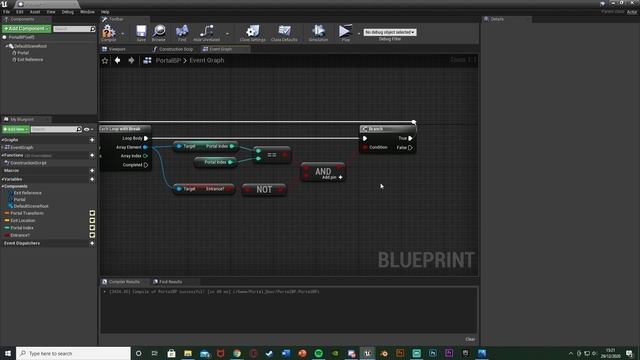Open Class Settings from toolbar
Image resolution: width=640 pixels, height=360 pixels.
(253, 33)
